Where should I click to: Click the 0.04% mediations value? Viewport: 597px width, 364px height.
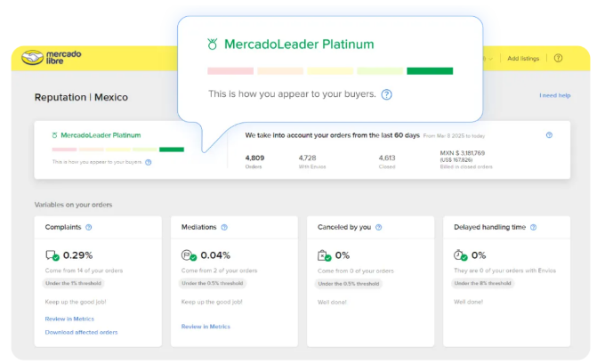click(x=215, y=255)
